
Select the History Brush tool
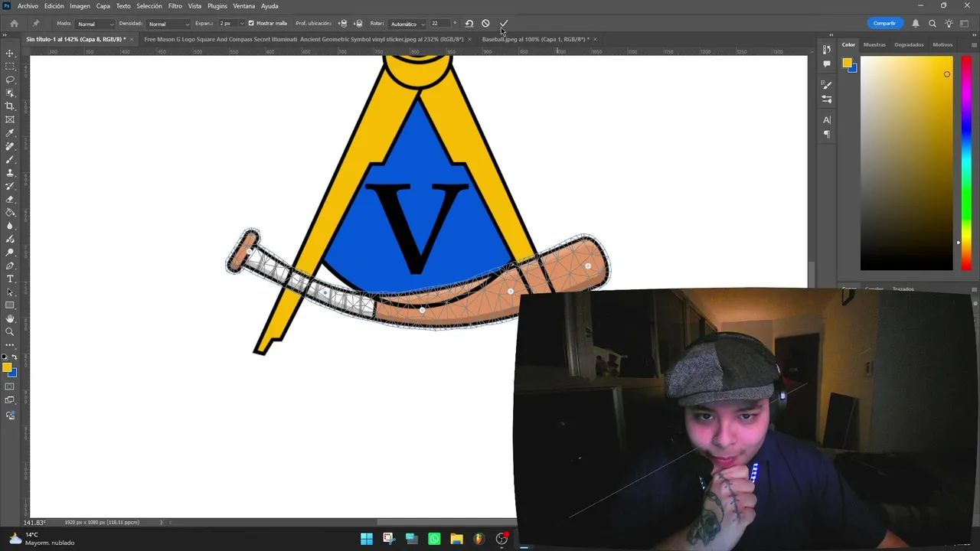10,186
